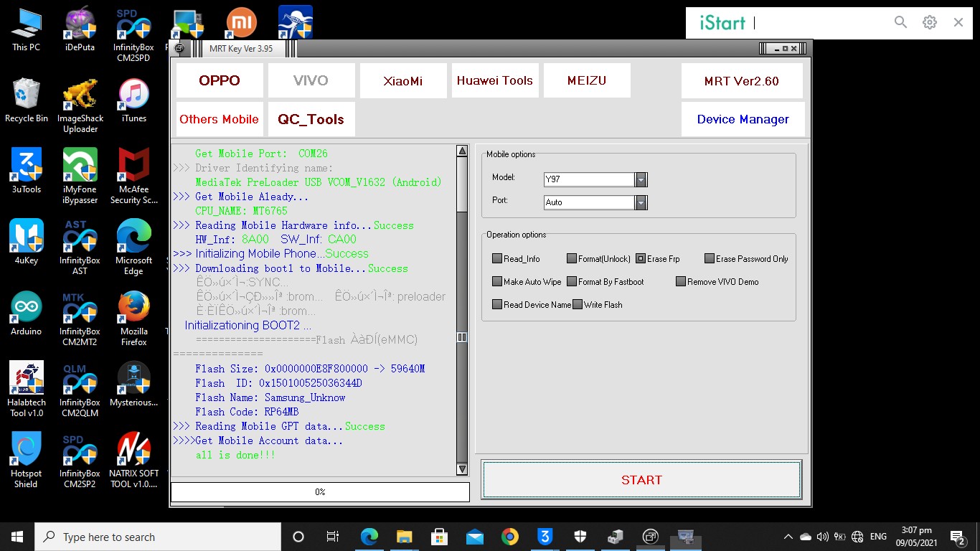The image size is (980, 551).
Task: Tick the Write Flash checkbox
Action: point(578,305)
